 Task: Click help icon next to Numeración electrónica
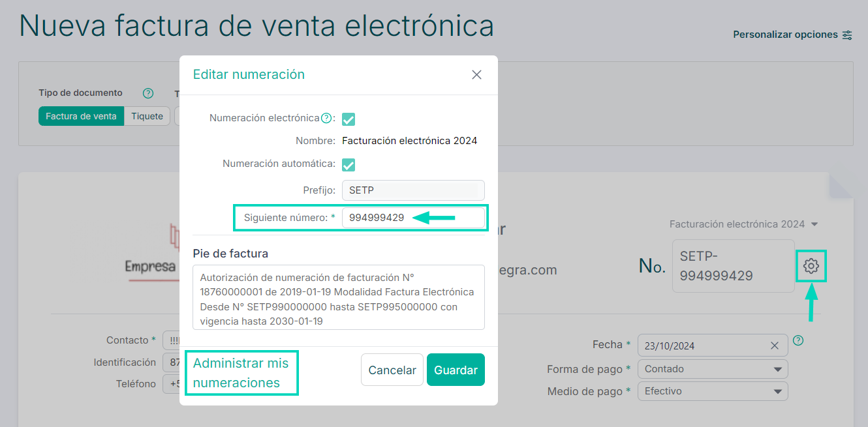tap(326, 118)
